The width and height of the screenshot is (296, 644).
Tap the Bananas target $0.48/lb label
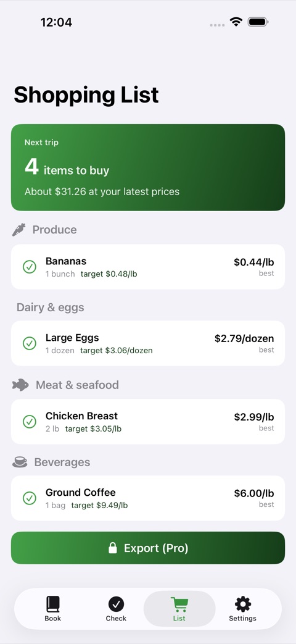109,274
